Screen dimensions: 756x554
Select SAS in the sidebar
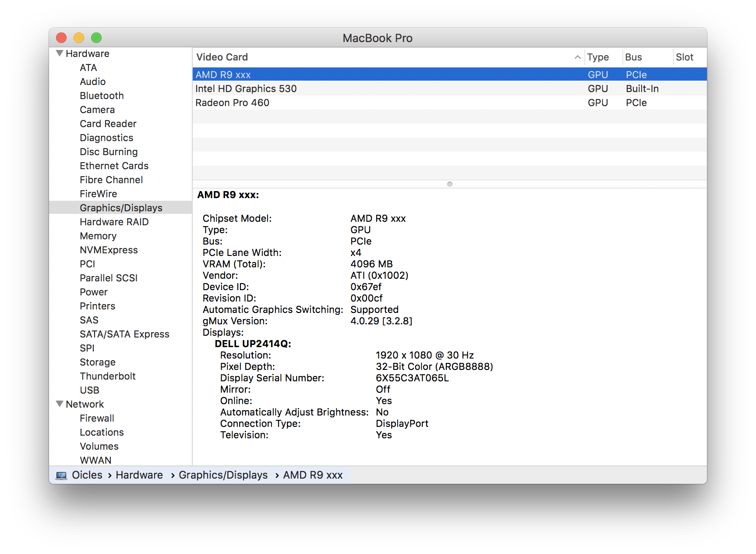tap(89, 320)
